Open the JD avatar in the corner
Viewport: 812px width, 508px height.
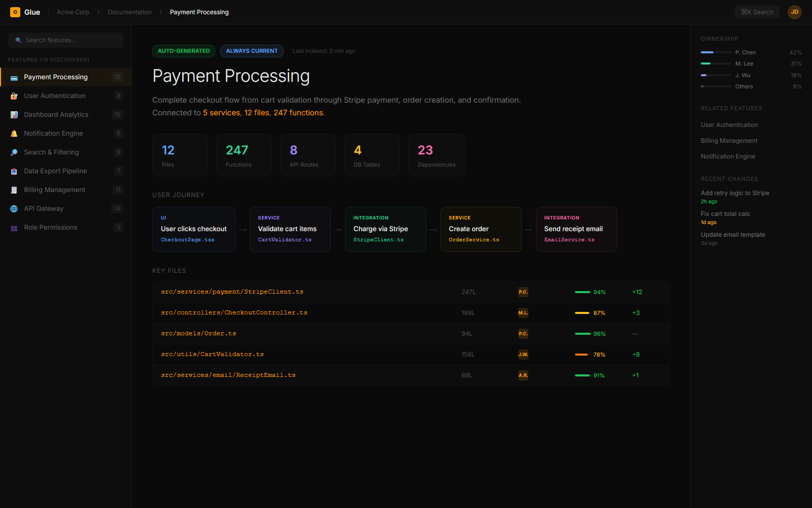pos(795,12)
